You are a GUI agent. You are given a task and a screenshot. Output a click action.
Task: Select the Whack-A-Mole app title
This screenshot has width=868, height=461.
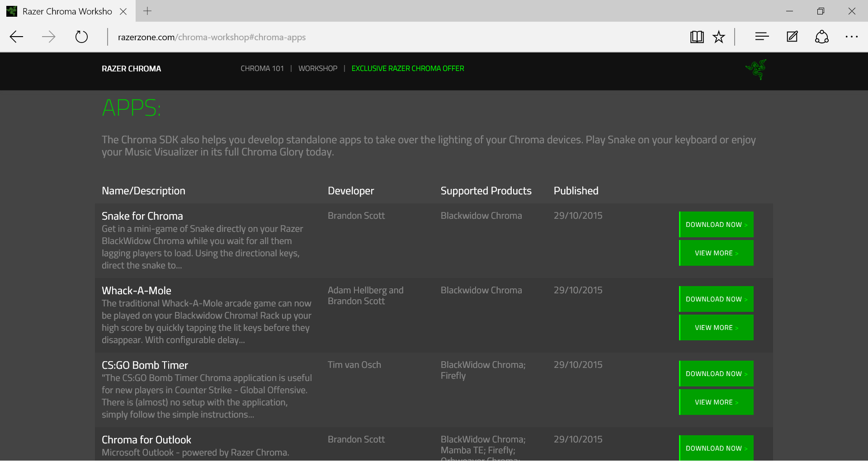tap(137, 291)
